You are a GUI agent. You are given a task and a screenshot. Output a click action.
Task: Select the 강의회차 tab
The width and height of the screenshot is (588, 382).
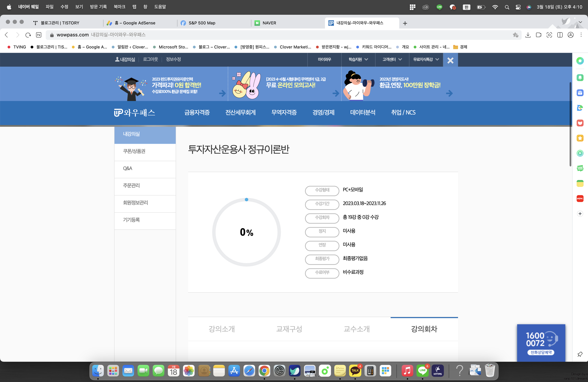click(424, 329)
